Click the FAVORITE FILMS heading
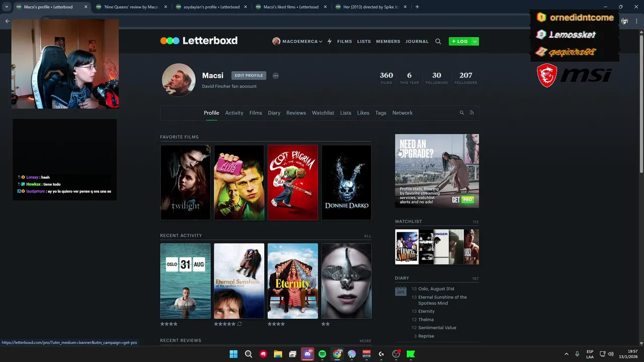644x362 pixels. tap(179, 137)
